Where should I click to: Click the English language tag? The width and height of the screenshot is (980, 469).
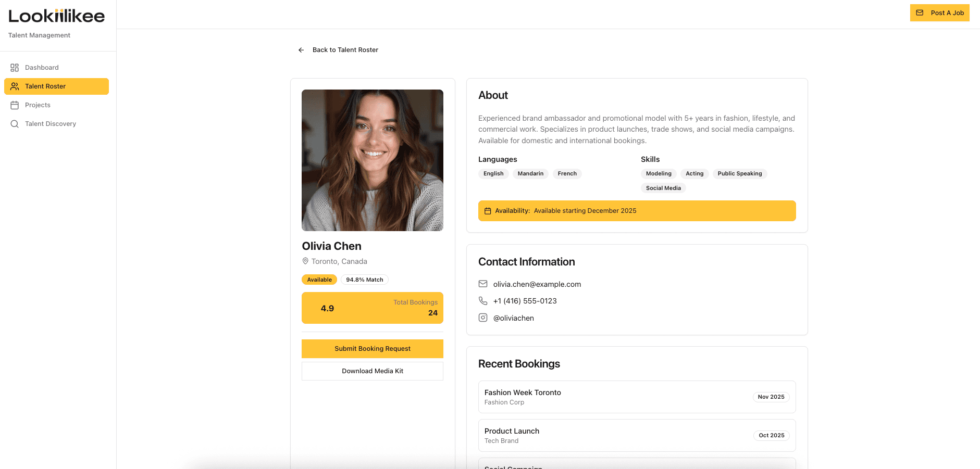coord(493,174)
